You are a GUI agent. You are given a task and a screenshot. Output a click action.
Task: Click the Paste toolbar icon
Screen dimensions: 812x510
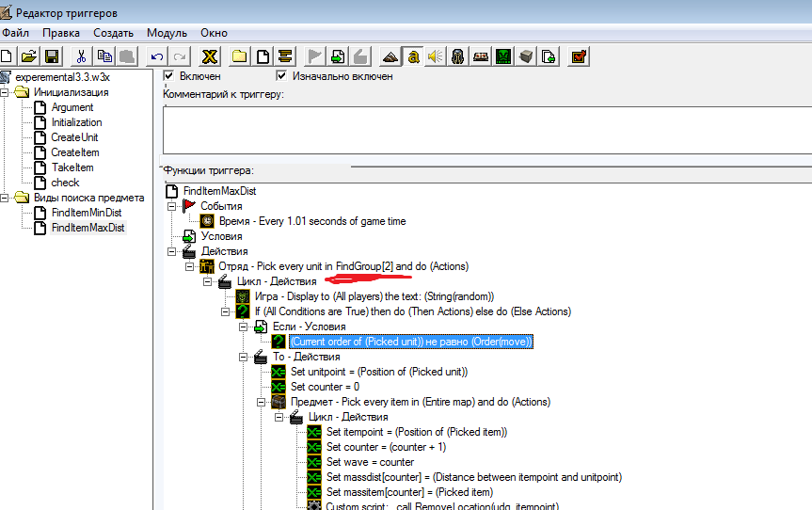(127, 56)
